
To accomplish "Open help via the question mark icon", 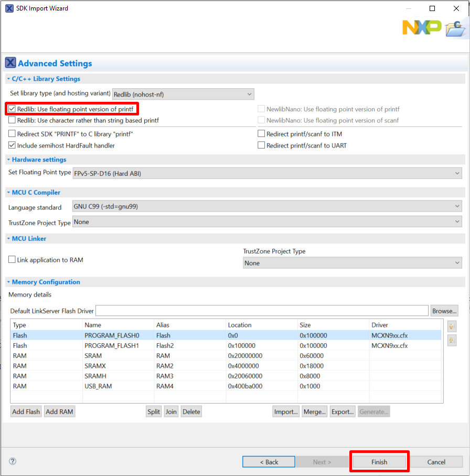I will coord(13,461).
